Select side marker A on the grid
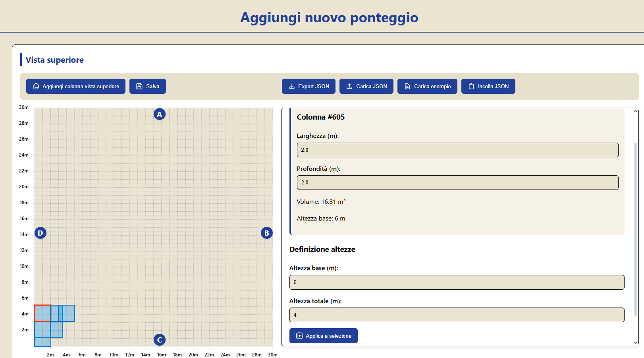Image resolution: width=644 pixels, height=358 pixels. pos(160,114)
